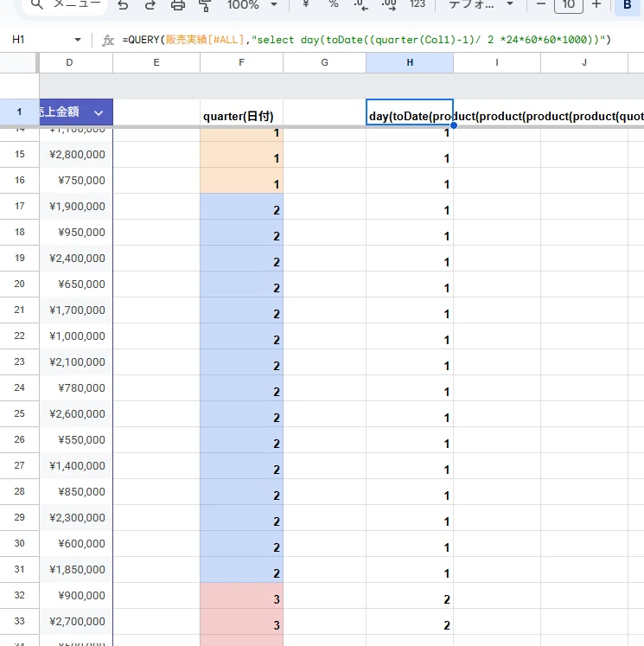The width and height of the screenshot is (644, 646).
Task: Click the fill handle on cell H1
Action: pyautogui.click(x=453, y=125)
